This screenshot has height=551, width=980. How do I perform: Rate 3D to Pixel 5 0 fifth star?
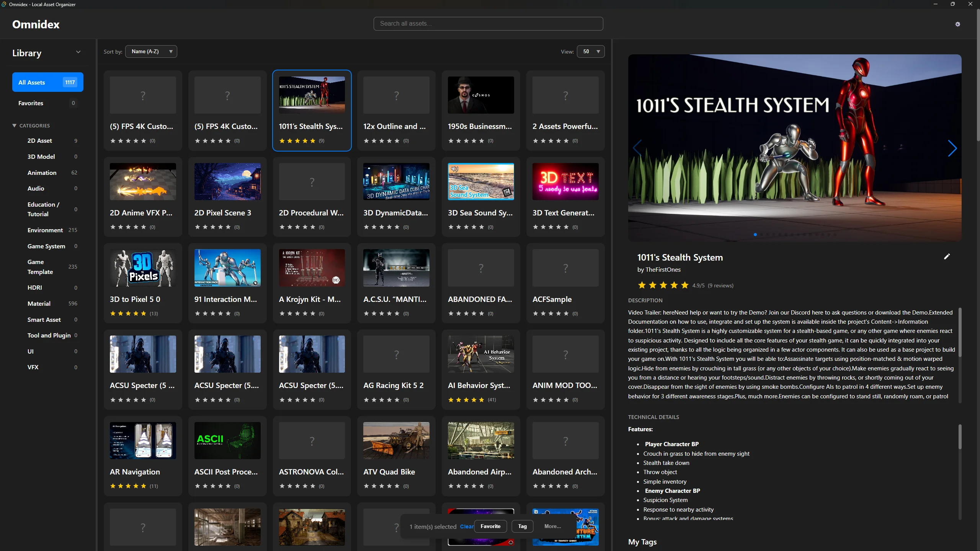tap(144, 313)
